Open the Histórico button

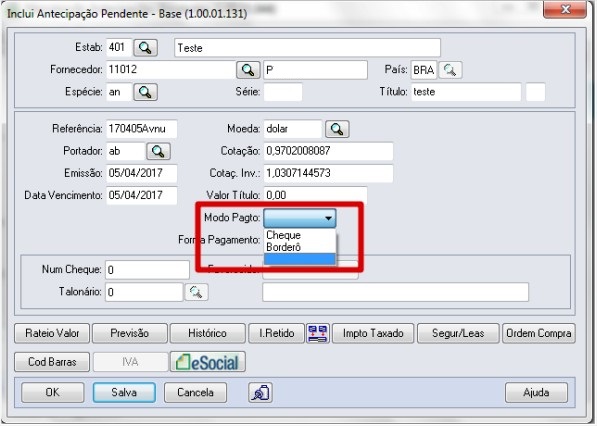[208, 333]
